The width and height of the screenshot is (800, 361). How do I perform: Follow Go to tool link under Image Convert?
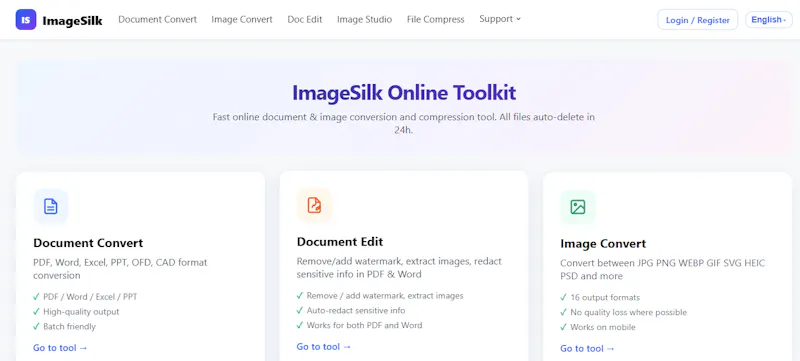point(587,348)
